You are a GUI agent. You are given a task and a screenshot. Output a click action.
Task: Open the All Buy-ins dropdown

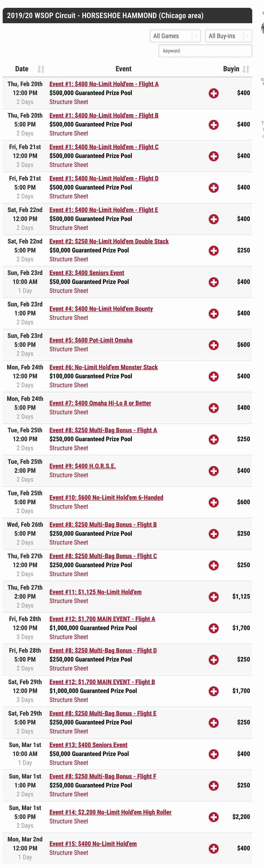(x=229, y=36)
